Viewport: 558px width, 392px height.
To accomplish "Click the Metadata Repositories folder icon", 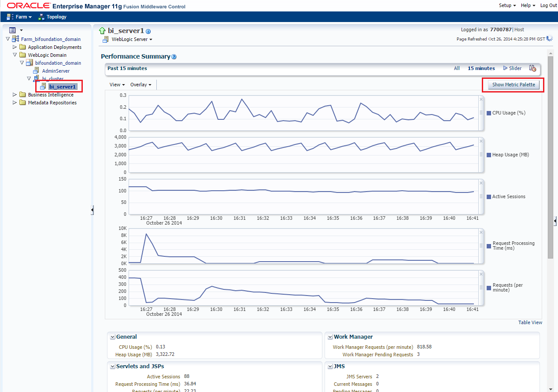I will pos(22,103).
